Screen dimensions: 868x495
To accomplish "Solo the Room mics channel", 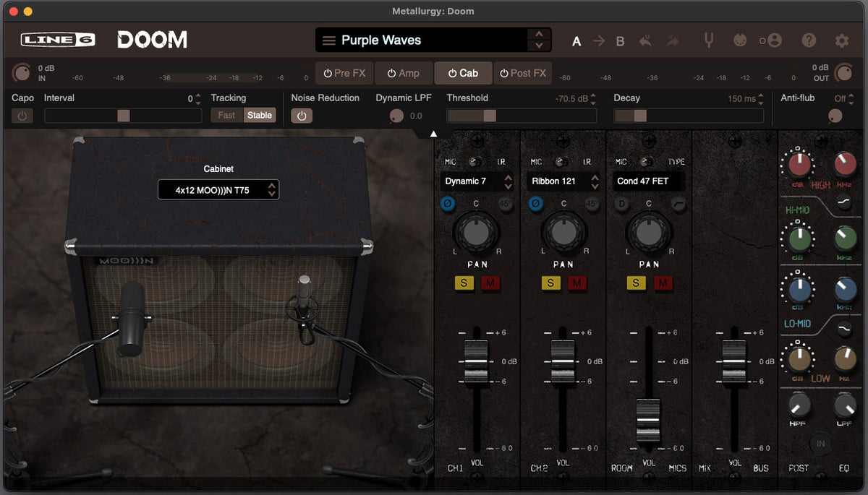I will pyautogui.click(x=636, y=283).
